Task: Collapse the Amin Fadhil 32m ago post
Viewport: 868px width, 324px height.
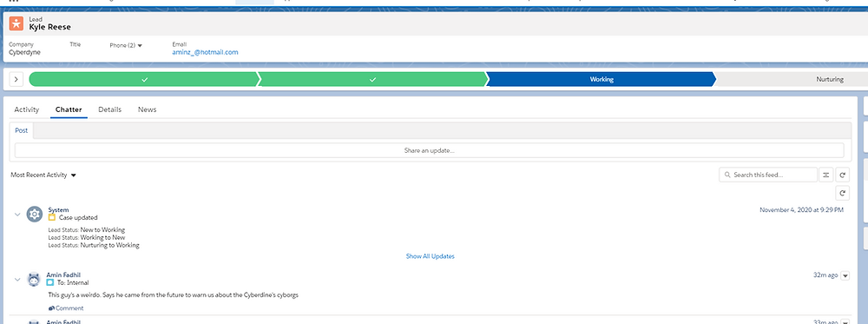Action: pos(17,280)
